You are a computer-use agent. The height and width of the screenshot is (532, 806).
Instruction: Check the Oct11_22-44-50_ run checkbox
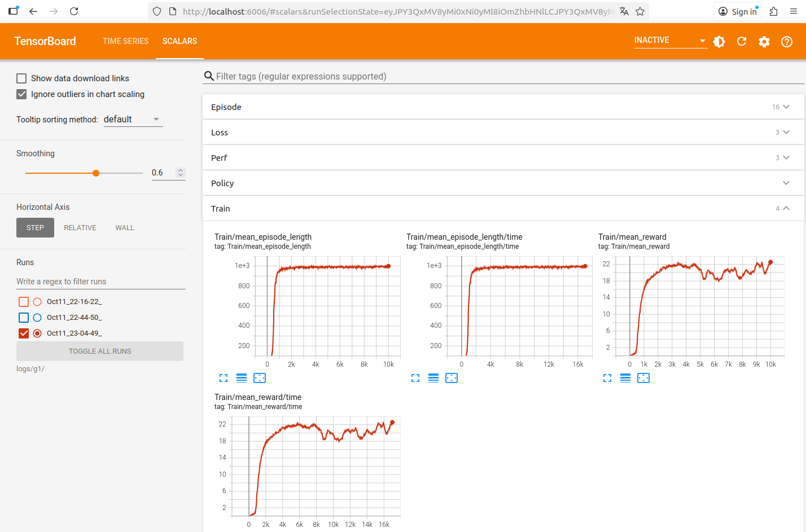tap(24, 318)
